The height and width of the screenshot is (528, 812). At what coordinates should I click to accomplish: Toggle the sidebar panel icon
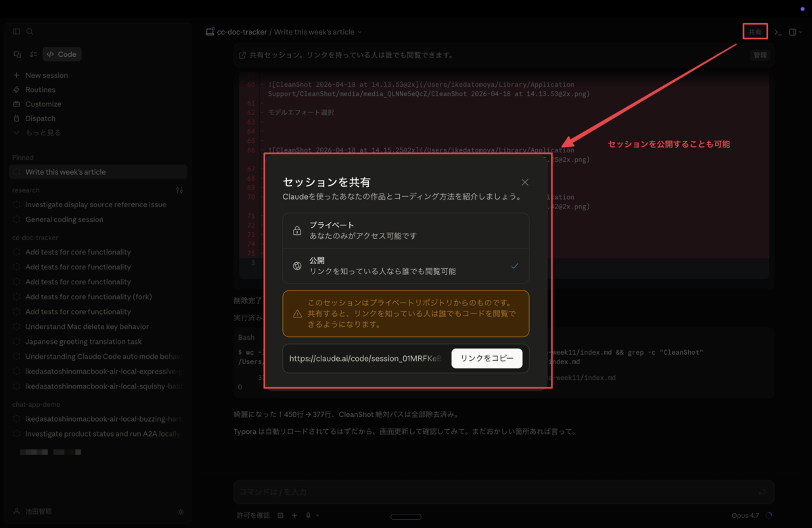(17, 32)
